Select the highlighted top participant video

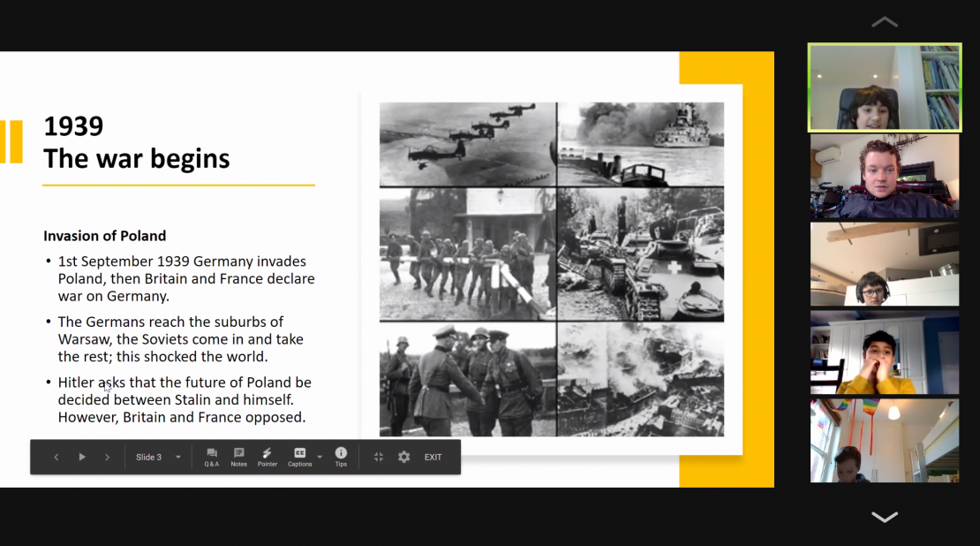pos(885,87)
